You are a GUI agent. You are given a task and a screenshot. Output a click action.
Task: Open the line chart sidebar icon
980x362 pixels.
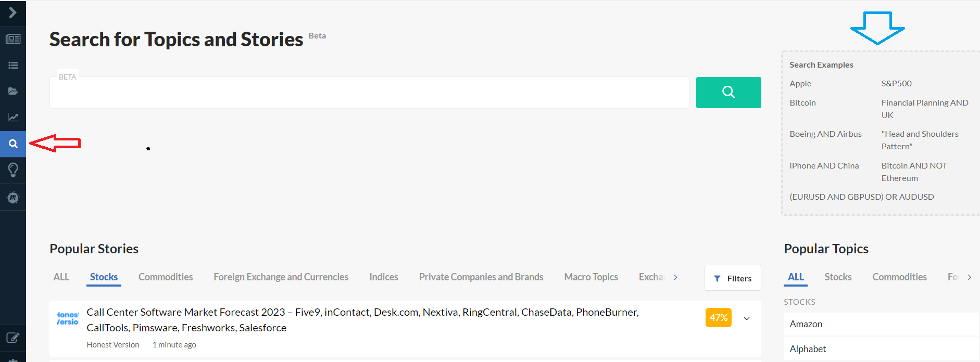click(12, 117)
